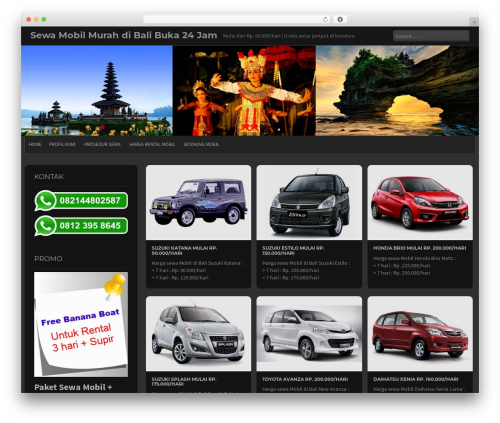Image resolution: width=500 pixels, height=423 pixels.
Task: Open Daihatsu Xenia Rp. 160.000/Hari title
Action: (x=416, y=379)
